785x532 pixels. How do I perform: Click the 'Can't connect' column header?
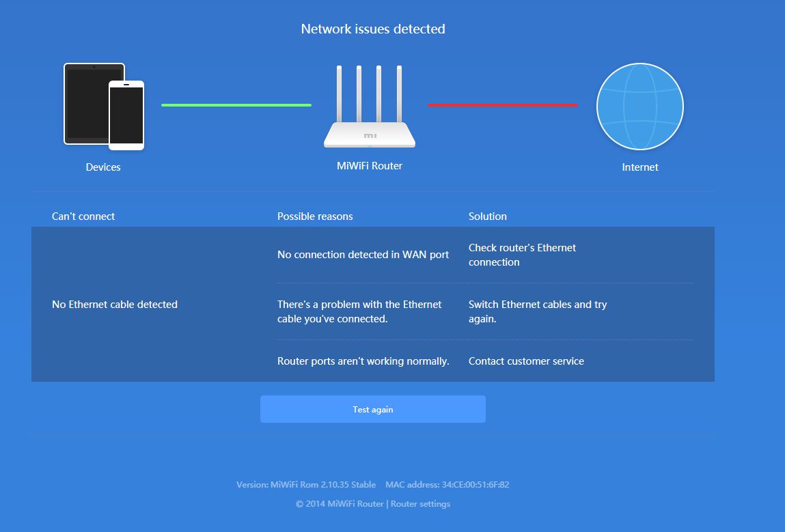(x=83, y=216)
